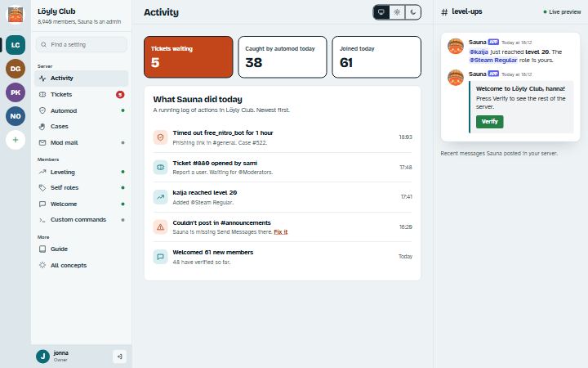Open the Mod mail section

[82, 142]
